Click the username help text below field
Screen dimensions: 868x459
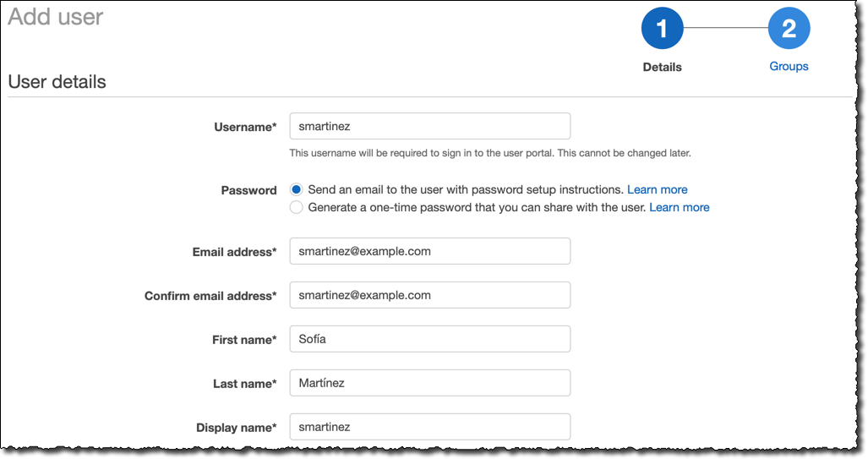pyautogui.click(x=490, y=153)
